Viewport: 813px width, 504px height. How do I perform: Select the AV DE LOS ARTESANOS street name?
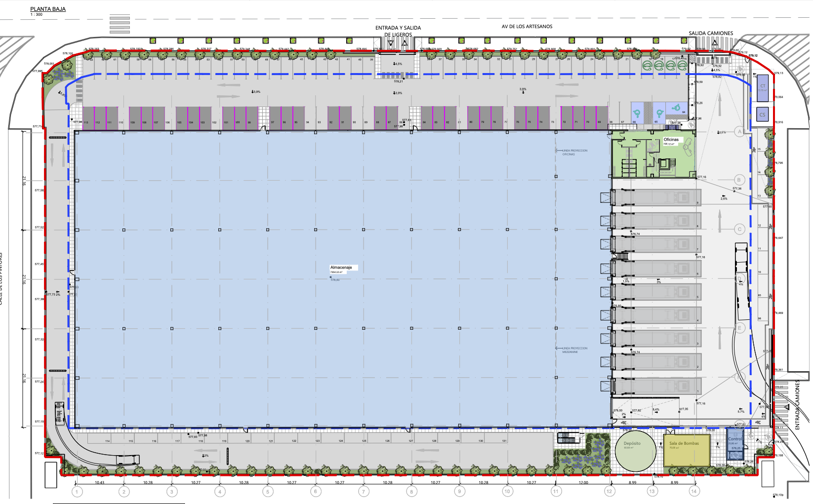527,26
